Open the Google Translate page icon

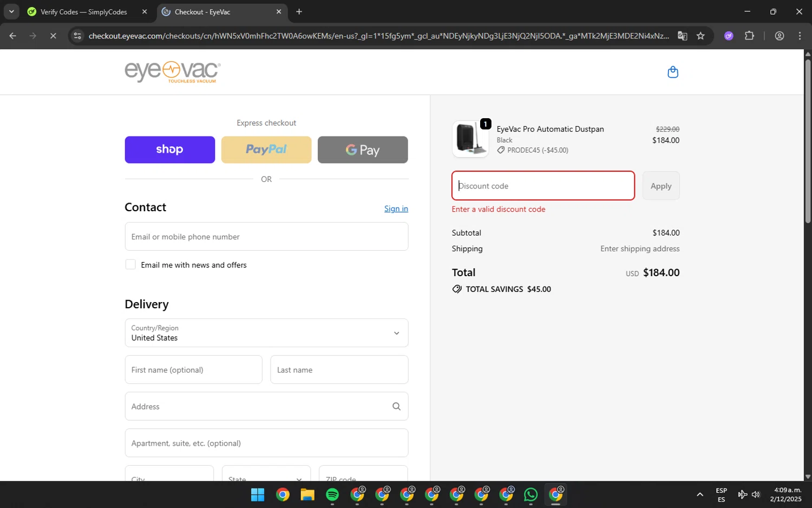tap(682, 36)
